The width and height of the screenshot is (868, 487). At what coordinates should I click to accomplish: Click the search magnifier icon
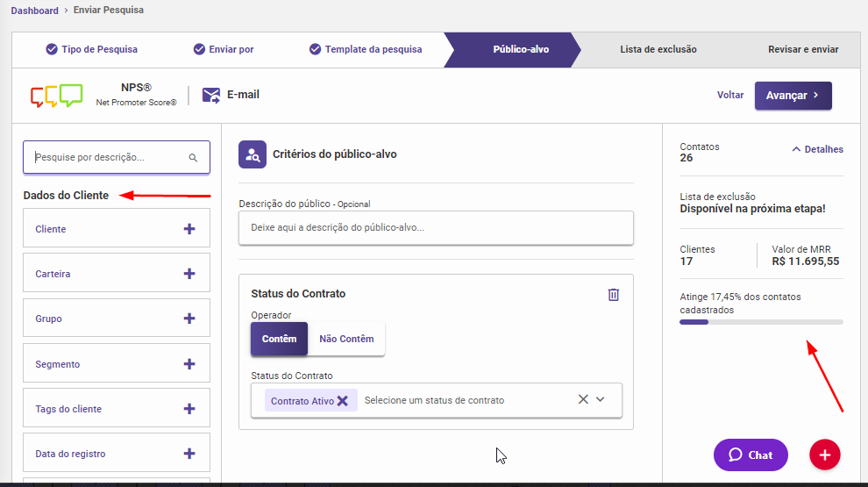pos(193,158)
